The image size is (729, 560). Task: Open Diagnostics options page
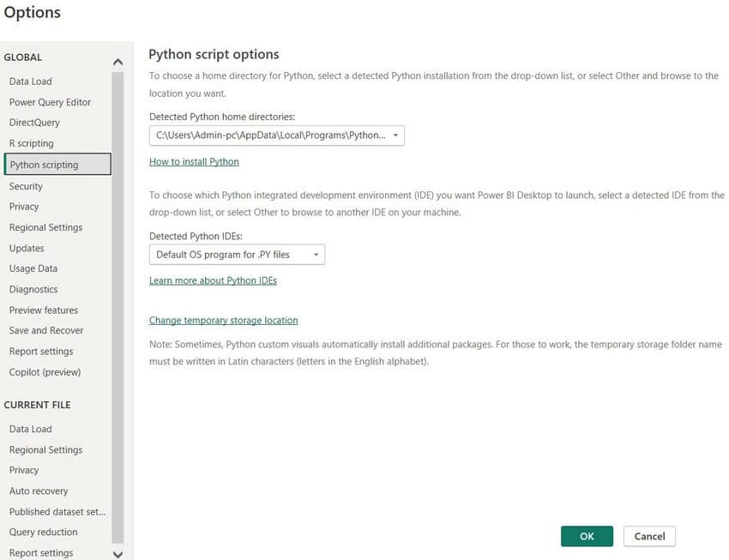pos(33,290)
